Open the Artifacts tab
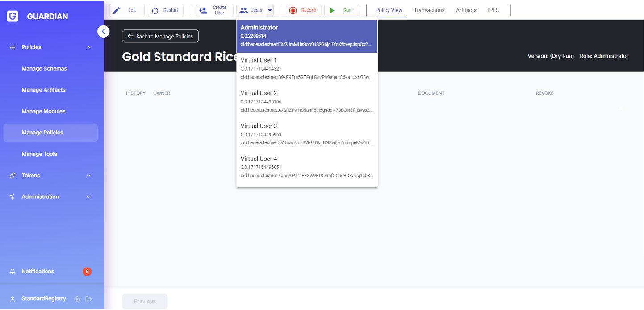The image size is (644, 310). (466, 10)
